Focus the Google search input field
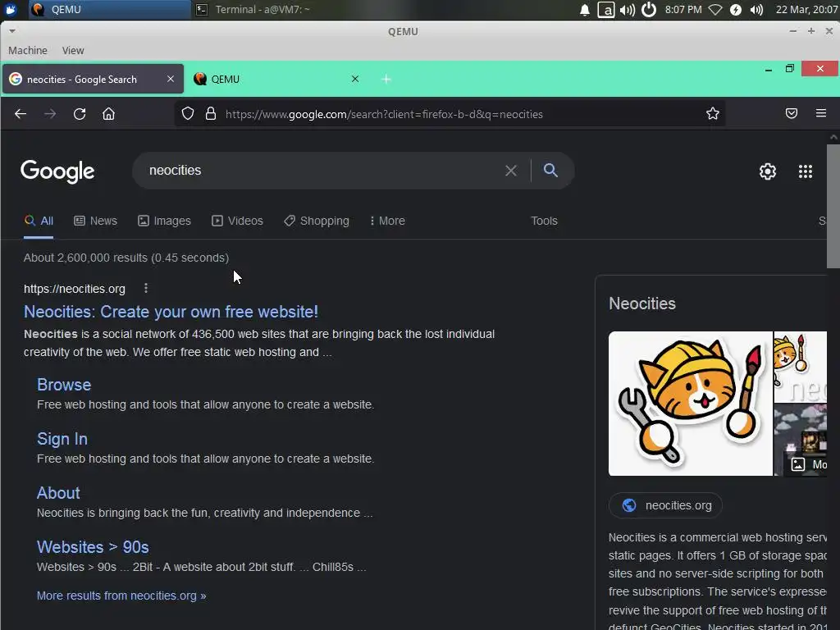Image resolution: width=840 pixels, height=630 pixels. click(x=322, y=171)
